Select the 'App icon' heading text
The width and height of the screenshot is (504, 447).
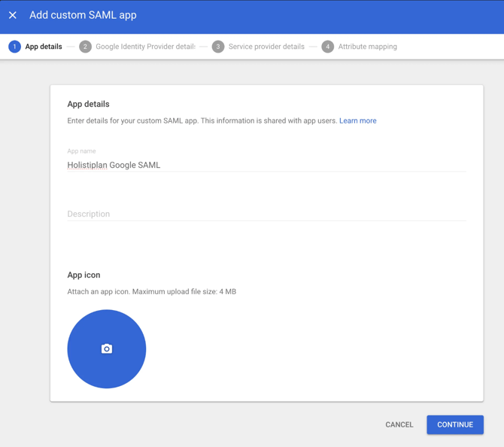tap(84, 275)
